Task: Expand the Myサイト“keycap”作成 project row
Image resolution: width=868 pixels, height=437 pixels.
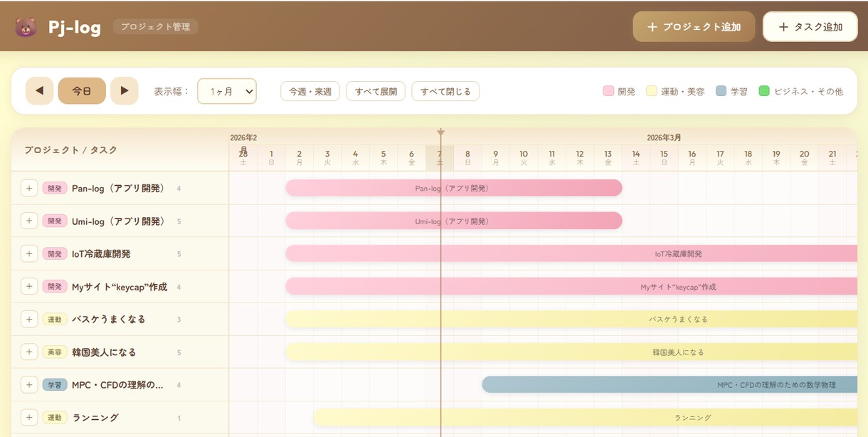Action: click(x=29, y=287)
